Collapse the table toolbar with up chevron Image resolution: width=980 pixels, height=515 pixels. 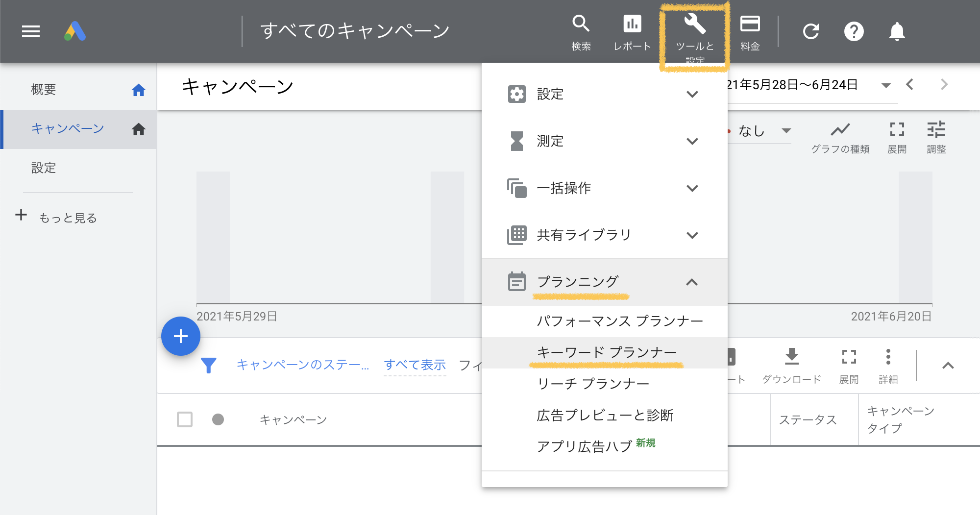[x=948, y=366]
